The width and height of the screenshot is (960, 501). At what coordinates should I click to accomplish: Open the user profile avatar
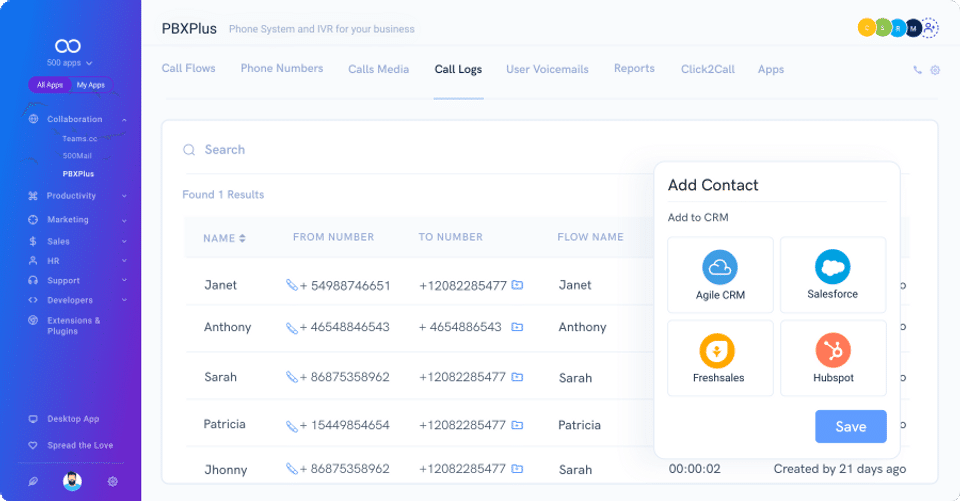tap(72, 481)
